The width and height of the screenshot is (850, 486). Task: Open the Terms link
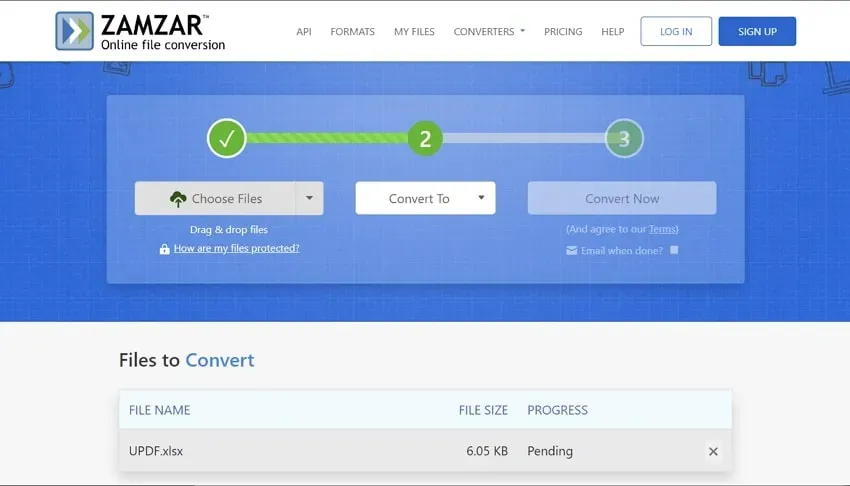point(662,229)
